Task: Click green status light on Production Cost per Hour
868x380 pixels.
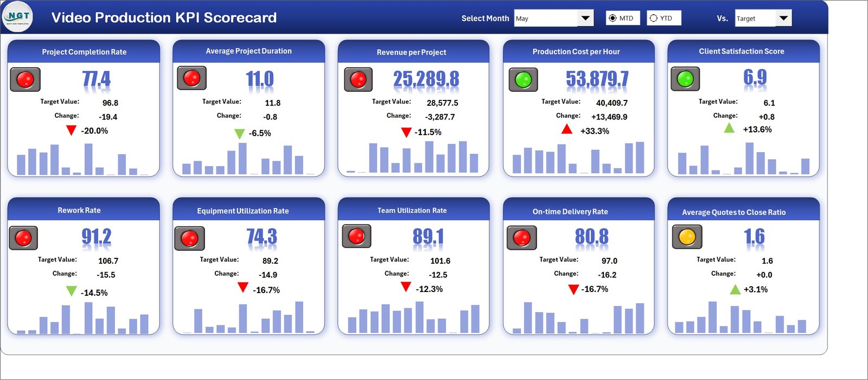Action: tap(523, 80)
